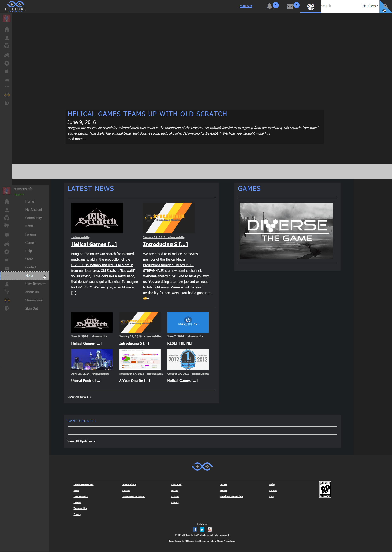Screen dimensions: 392x552
Task: Click the Facebook icon in footer
Action: tap(195, 530)
